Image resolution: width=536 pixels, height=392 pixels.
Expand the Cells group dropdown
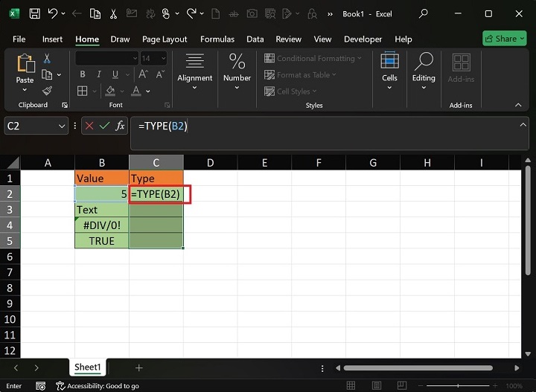point(389,88)
